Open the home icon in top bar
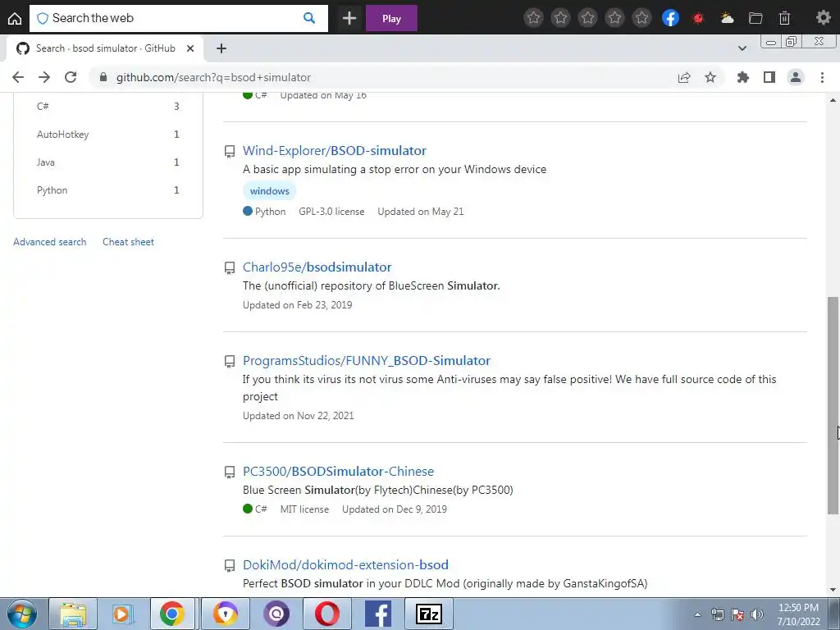 (15, 18)
